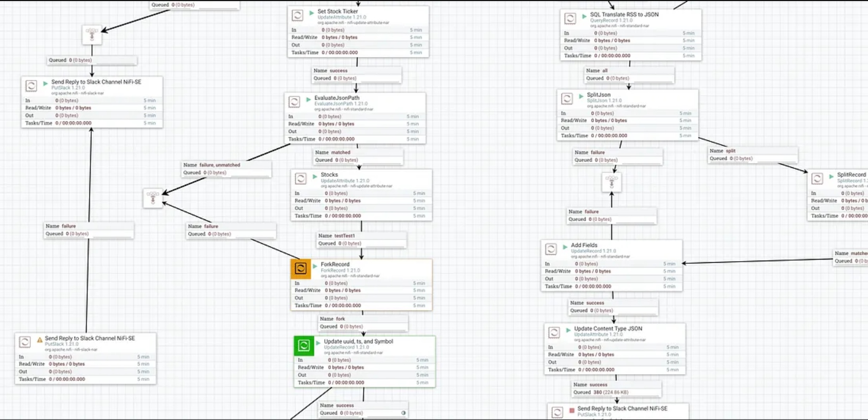This screenshot has height=420, width=868.
Task: Click the In row of the Add Fields processor
Action: 612,264
